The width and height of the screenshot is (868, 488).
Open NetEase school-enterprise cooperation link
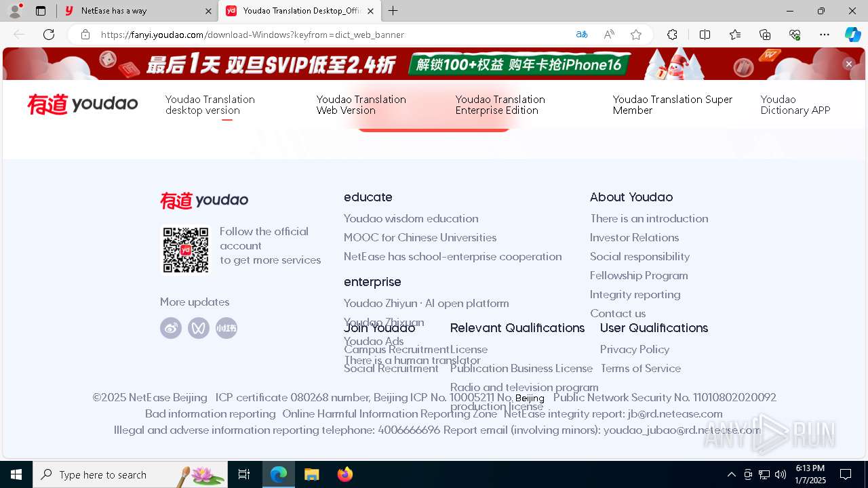click(453, 256)
